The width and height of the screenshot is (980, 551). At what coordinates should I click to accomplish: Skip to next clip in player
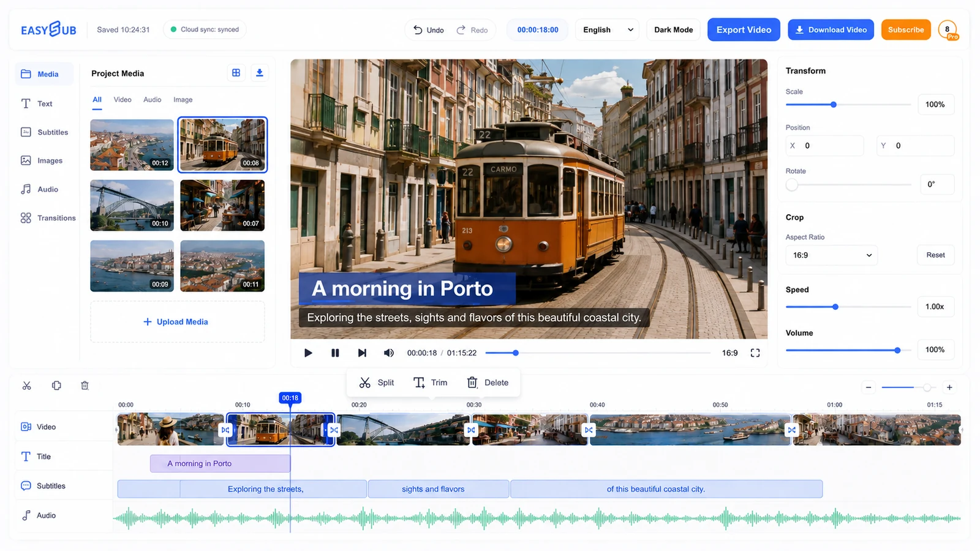(362, 353)
